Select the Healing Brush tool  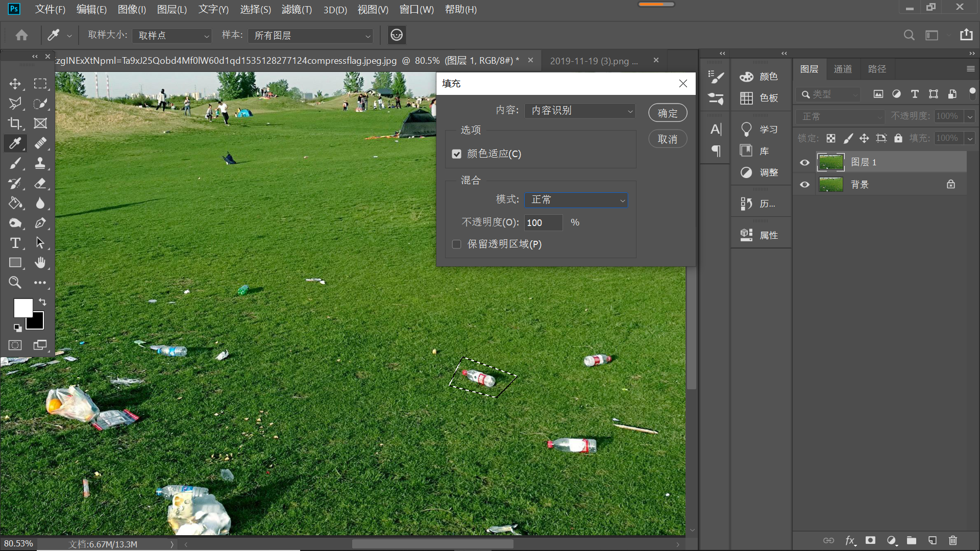pos(40,143)
